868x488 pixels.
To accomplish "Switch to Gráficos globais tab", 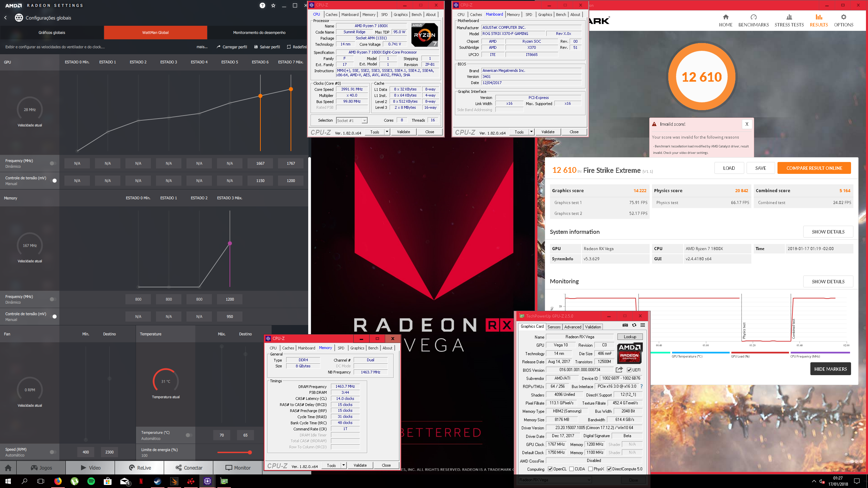I will tap(52, 33).
